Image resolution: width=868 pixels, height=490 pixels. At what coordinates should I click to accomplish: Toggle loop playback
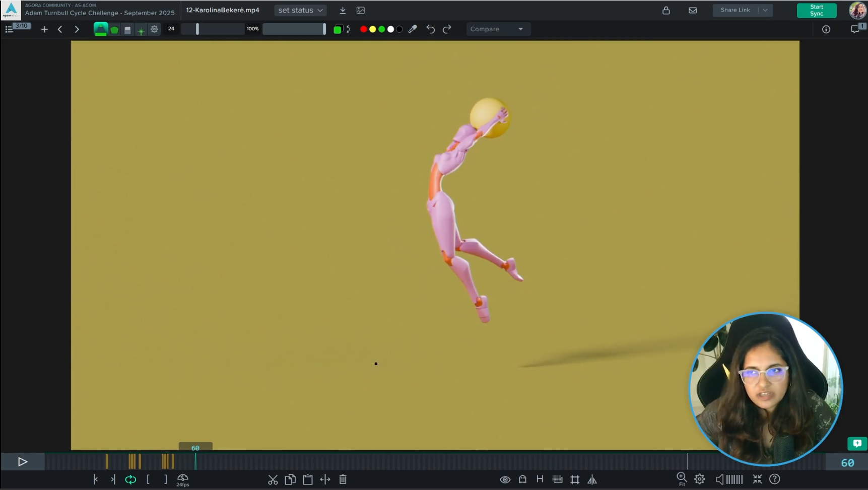(x=130, y=479)
